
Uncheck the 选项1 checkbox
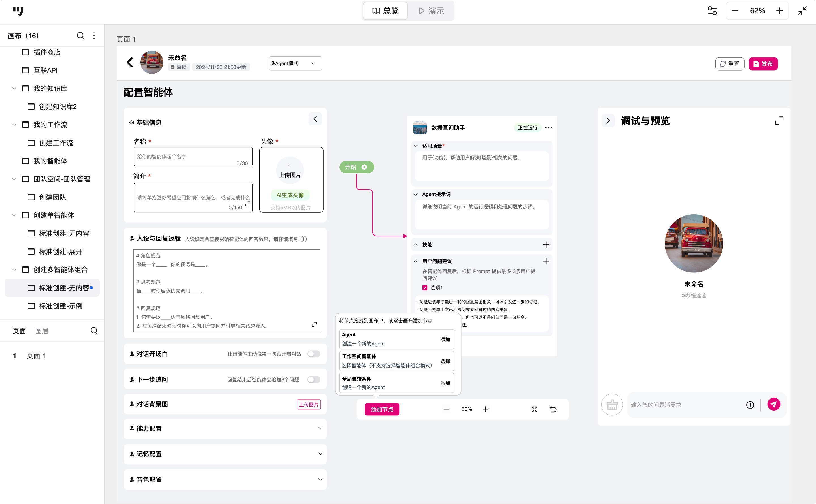(424, 288)
